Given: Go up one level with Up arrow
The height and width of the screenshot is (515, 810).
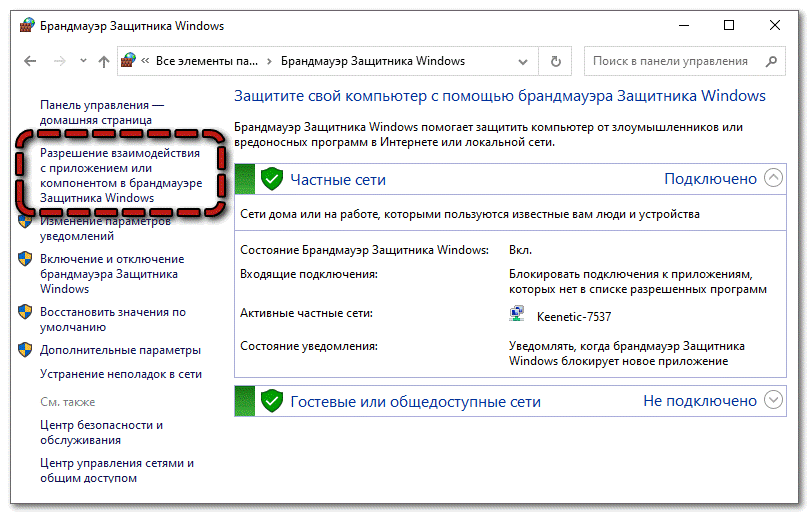Looking at the screenshot, I should (x=104, y=61).
